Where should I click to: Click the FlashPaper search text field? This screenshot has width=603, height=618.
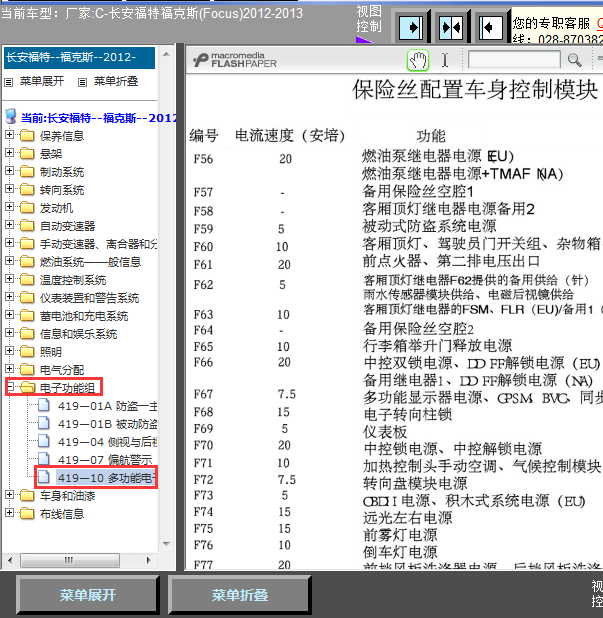[514, 60]
